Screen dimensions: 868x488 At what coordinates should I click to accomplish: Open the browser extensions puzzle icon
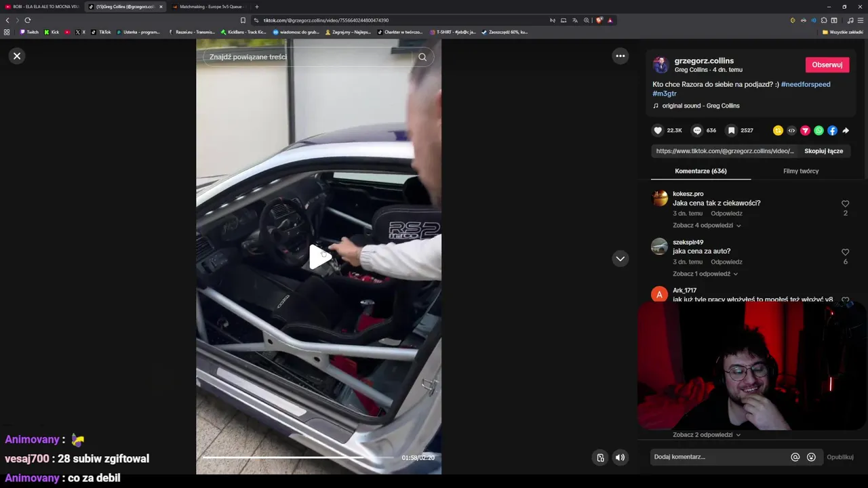point(824,20)
